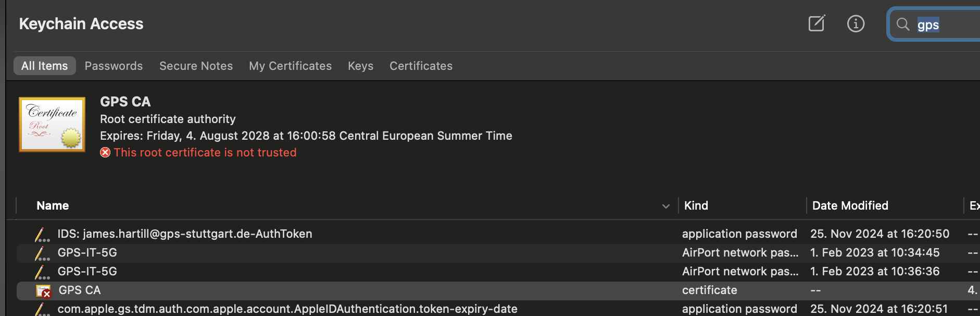Click the create new keychain item icon
The image size is (980, 316).
click(816, 23)
